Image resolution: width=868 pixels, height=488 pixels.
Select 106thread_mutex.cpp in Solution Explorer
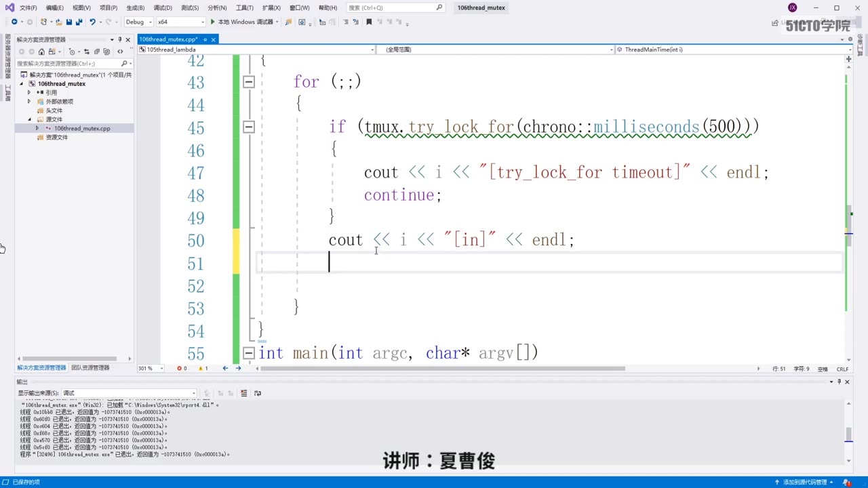[81, 128]
